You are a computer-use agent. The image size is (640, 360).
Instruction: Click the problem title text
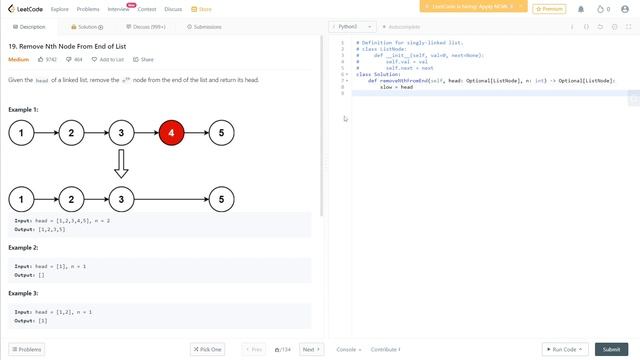67,47
